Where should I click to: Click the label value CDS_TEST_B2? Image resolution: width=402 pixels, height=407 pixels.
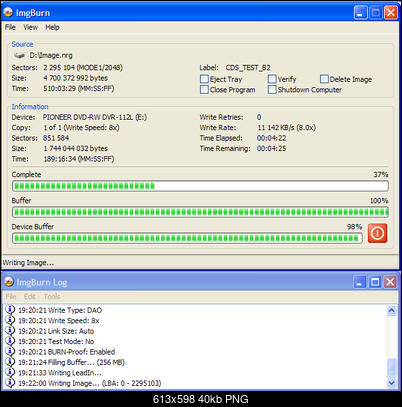(248, 68)
